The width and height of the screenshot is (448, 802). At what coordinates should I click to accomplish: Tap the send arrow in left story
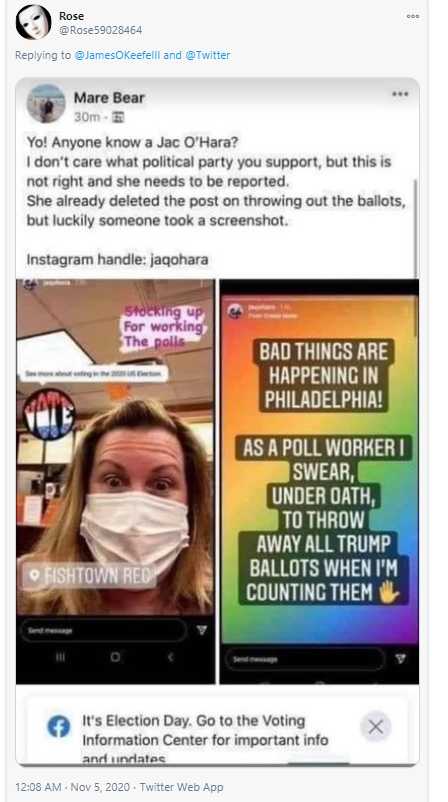(x=201, y=631)
